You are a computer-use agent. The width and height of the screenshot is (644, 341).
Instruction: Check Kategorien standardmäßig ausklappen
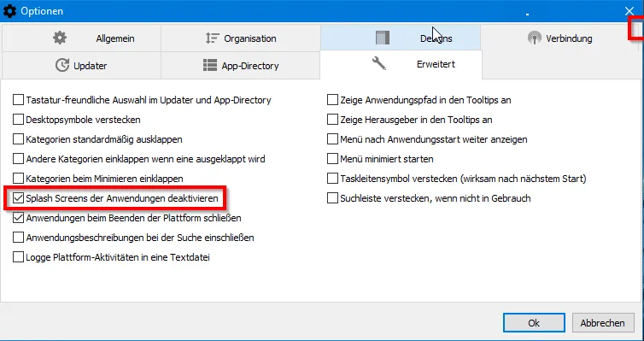point(18,139)
